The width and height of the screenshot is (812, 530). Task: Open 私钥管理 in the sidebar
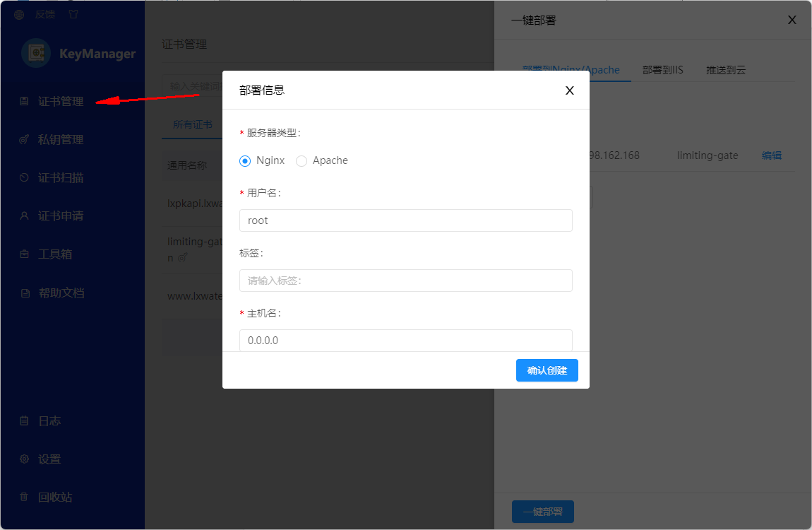point(61,139)
